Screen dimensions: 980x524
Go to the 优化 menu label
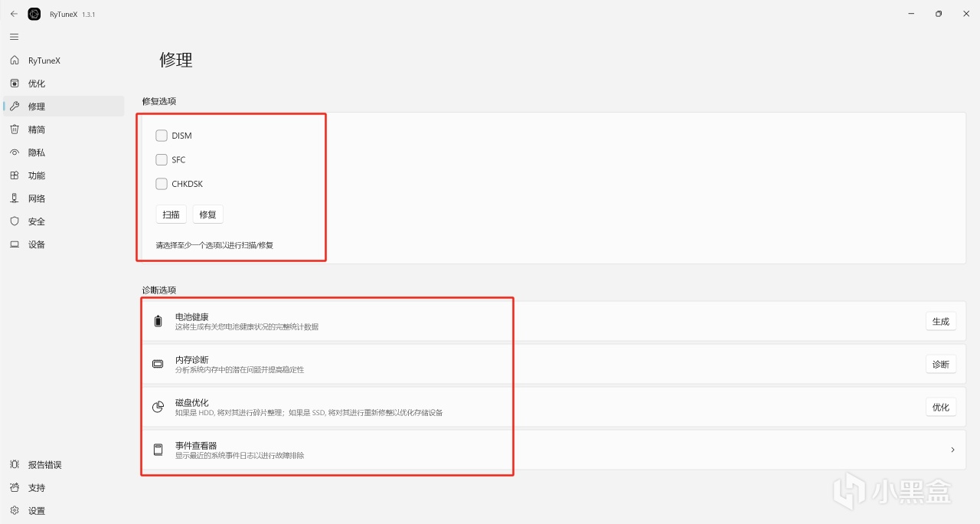pos(37,84)
